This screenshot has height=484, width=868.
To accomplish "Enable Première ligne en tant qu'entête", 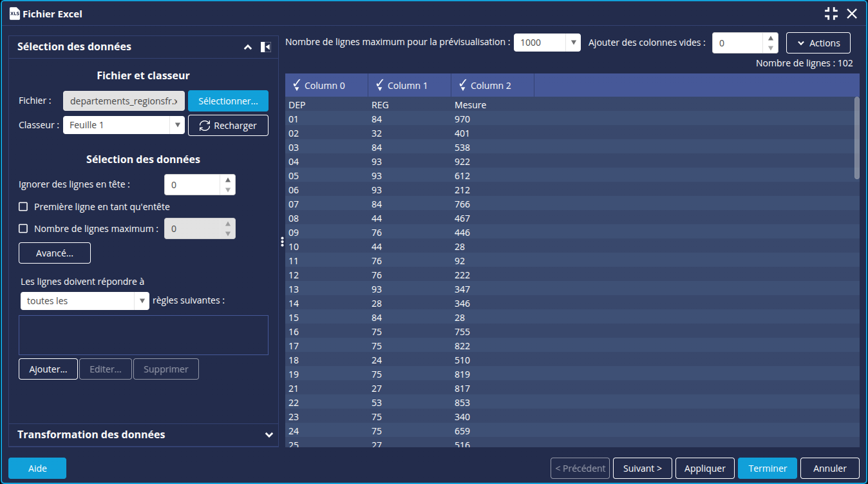I will point(23,207).
